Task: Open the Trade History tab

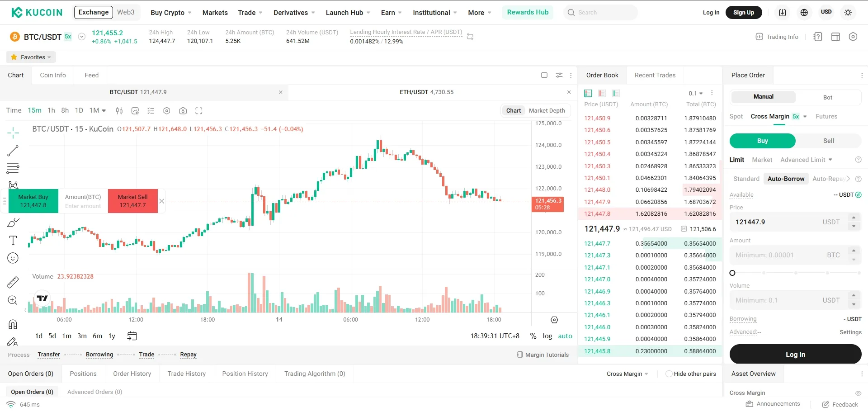Action: click(186, 374)
